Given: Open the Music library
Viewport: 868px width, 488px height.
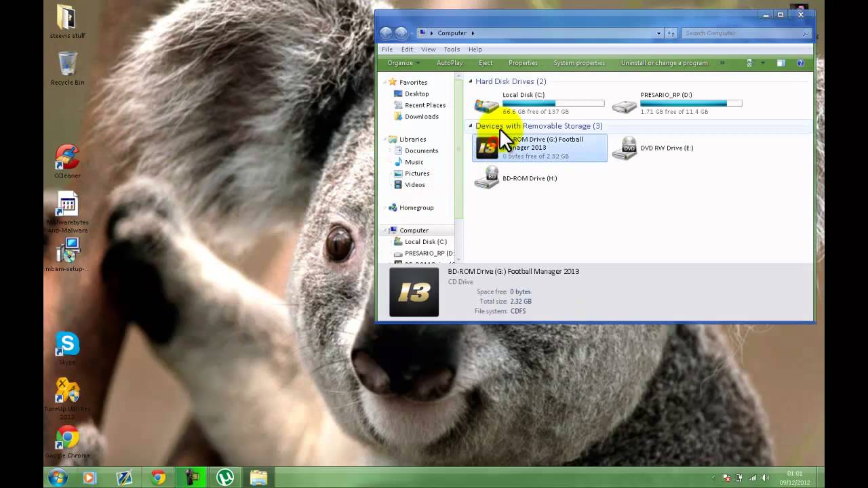Looking at the screenshot, I should (414, 162).
